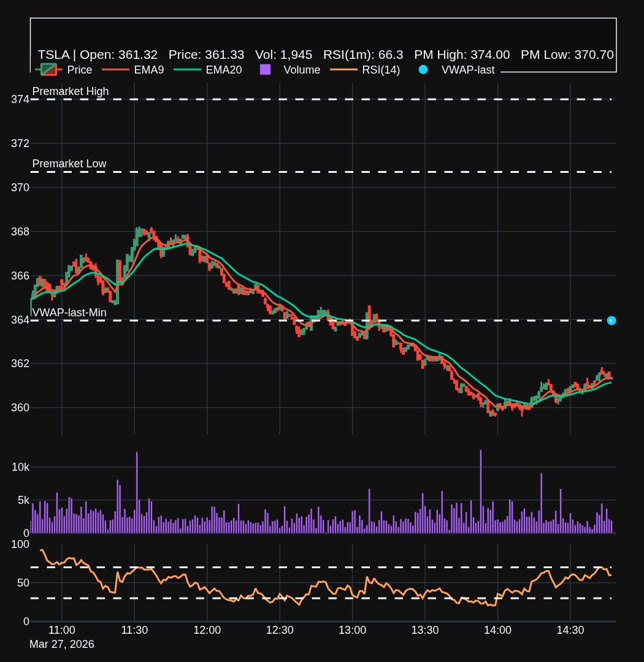Click the 14:30 time axis label

point(570,630)
